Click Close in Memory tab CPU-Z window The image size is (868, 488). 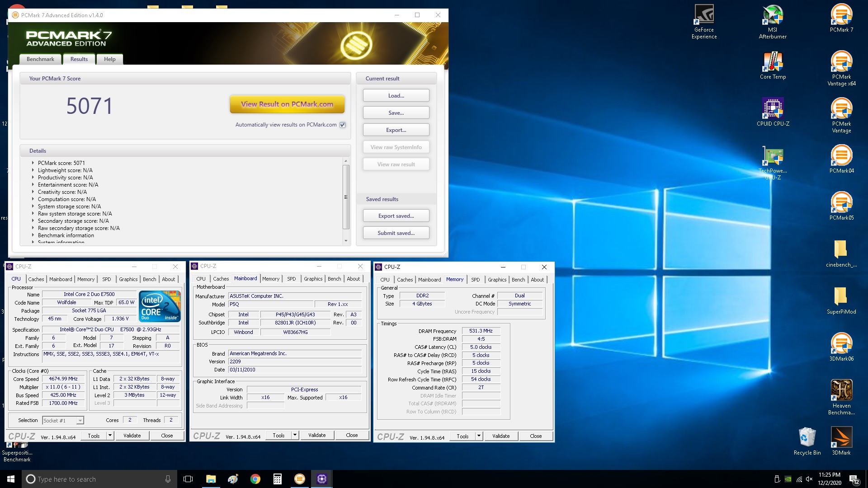pos(536,436)
